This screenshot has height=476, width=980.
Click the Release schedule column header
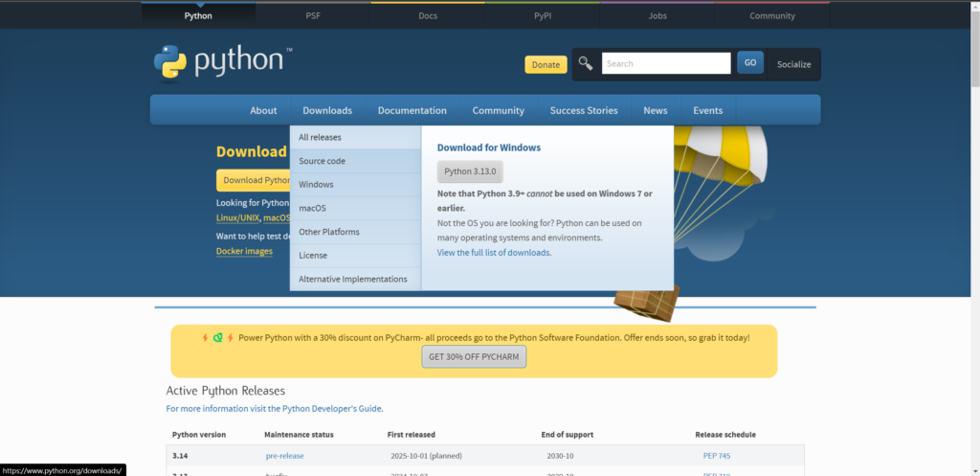(725, 435)
